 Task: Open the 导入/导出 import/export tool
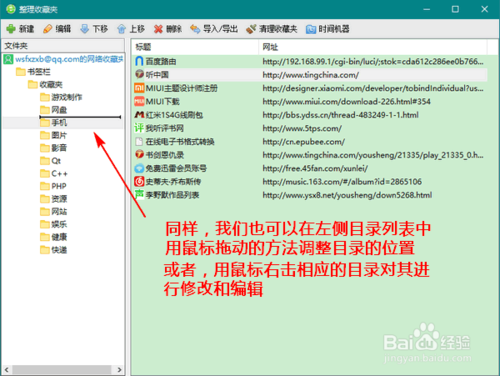[x=214, y=29]
